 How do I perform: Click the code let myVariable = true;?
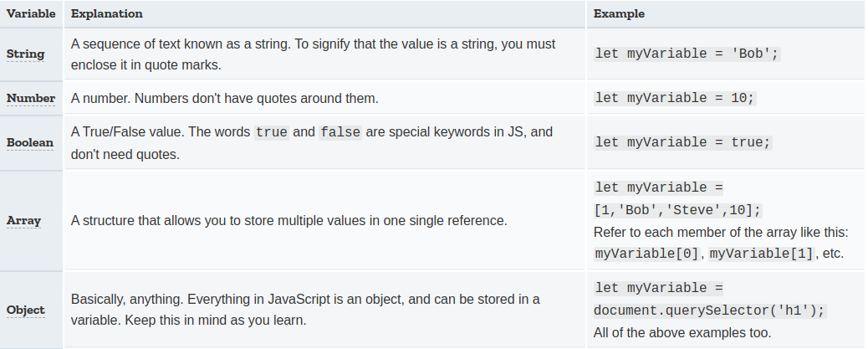point(682,142)
